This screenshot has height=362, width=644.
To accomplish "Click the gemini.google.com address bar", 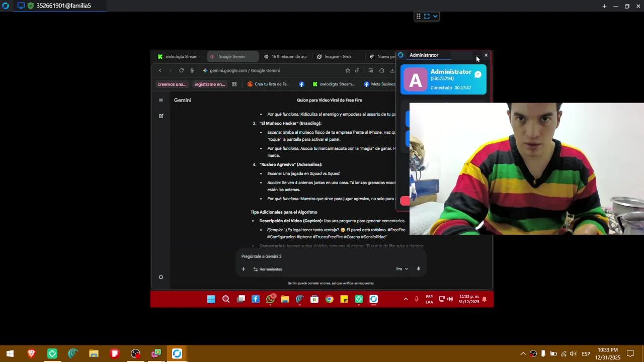I will (272, 70).
